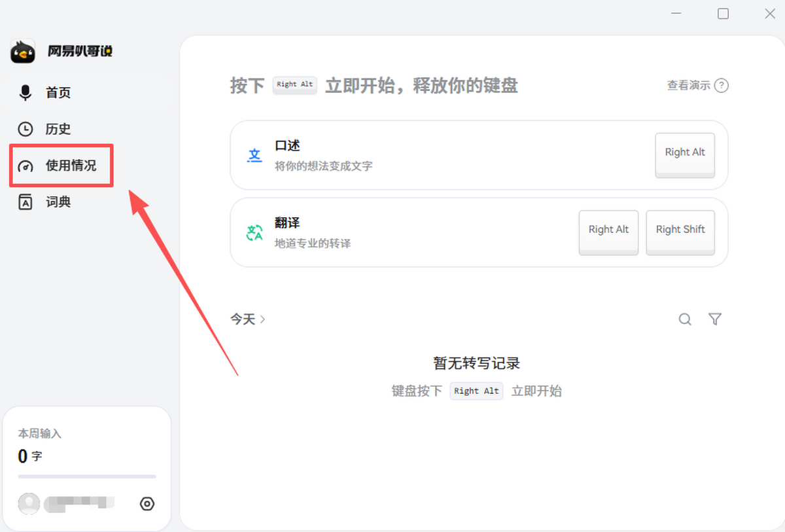Viewport: 785px width, 532px height.
Task: Click the 暂无转写记录 empty-state text
Action: [476, 363]
